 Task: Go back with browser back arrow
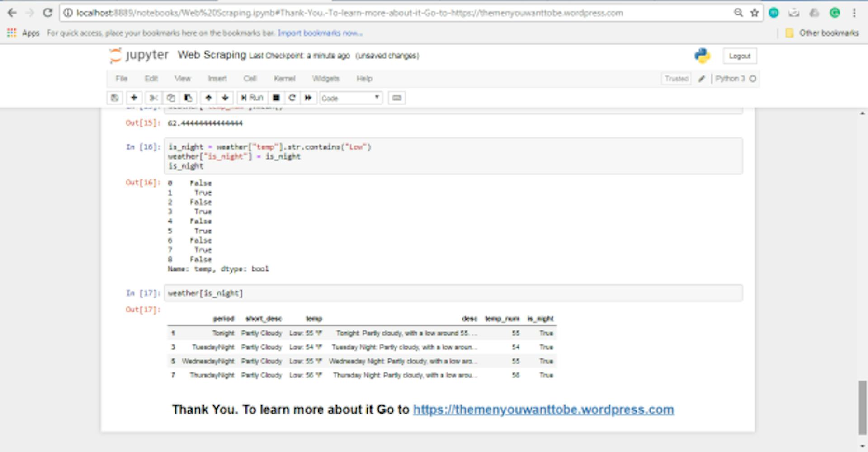pyautogui.click(x=12, y=13)
